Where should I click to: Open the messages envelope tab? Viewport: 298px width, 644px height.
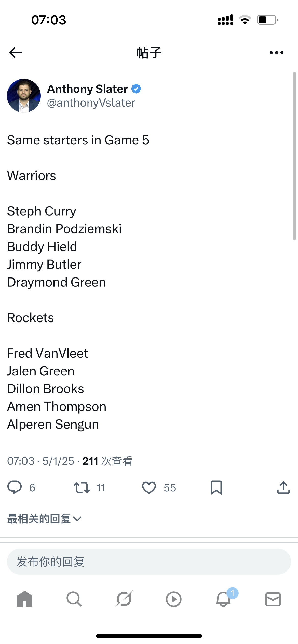pos(273,599)
